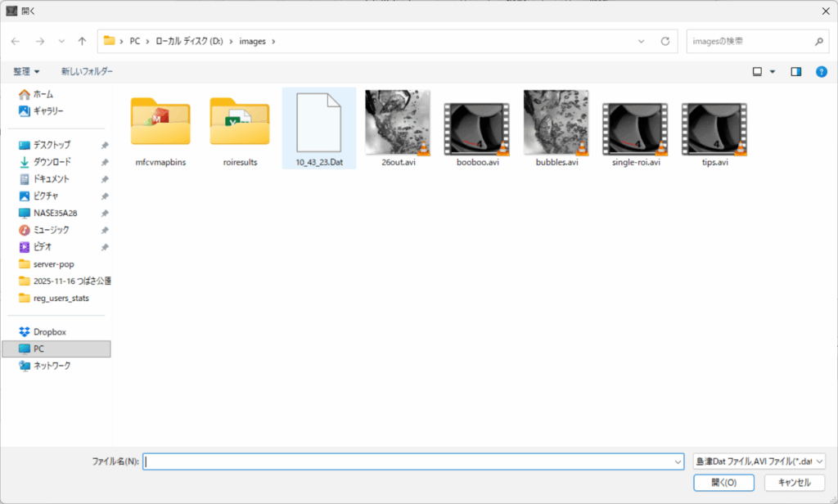The width and height of the screenshot is (838, 504).
Task: Select the 10_43_23.Dat file
Action: point(318,128)
